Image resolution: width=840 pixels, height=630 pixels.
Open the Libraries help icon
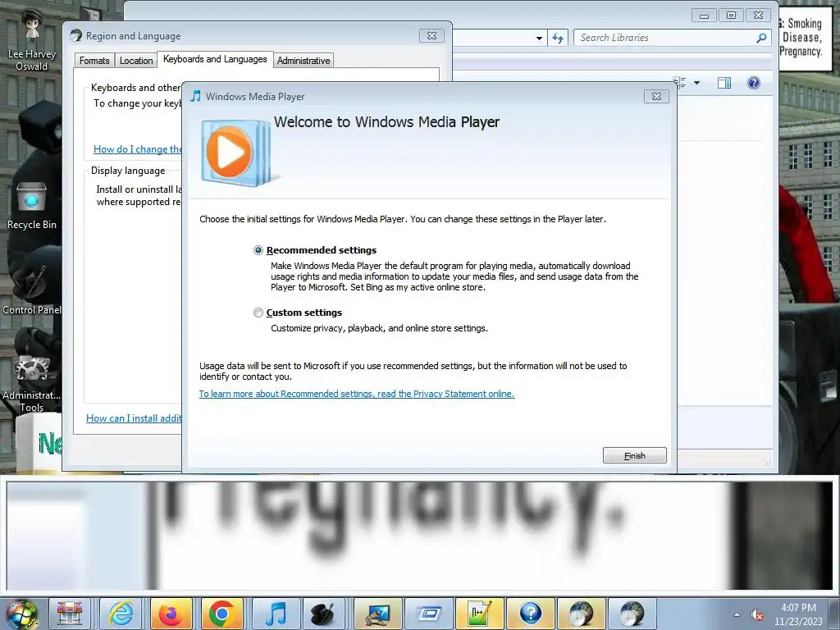pyautogui.click(x=754, y=83)
